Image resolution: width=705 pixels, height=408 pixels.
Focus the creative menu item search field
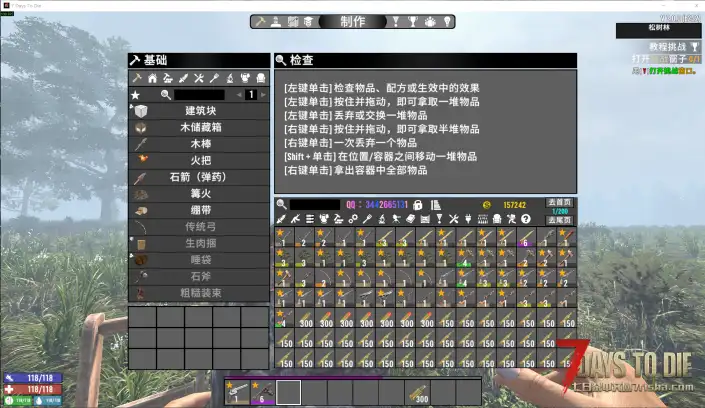[315, 205]
